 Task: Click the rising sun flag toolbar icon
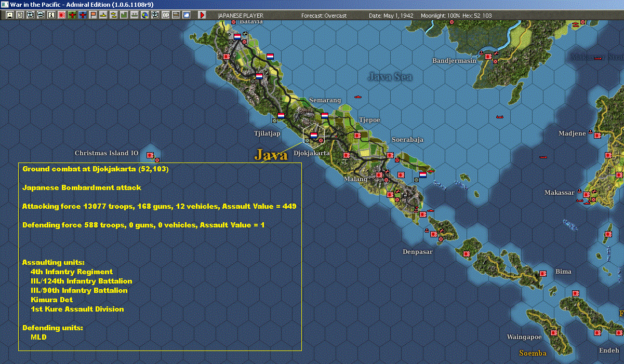click(61, 15)
